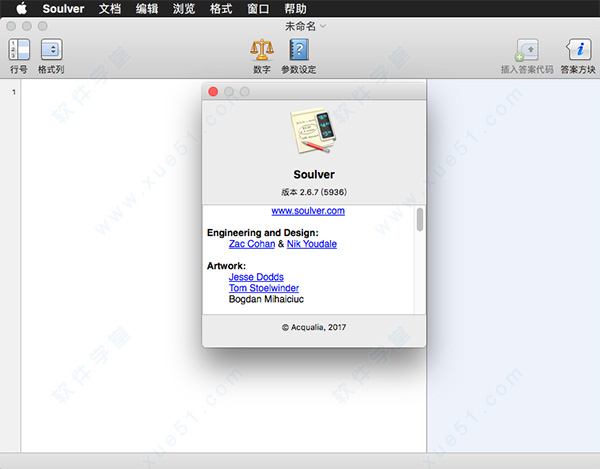600x469 pixels.
Task: Click the About credits scrollbar thumb
Action: (x=420, y=219)
